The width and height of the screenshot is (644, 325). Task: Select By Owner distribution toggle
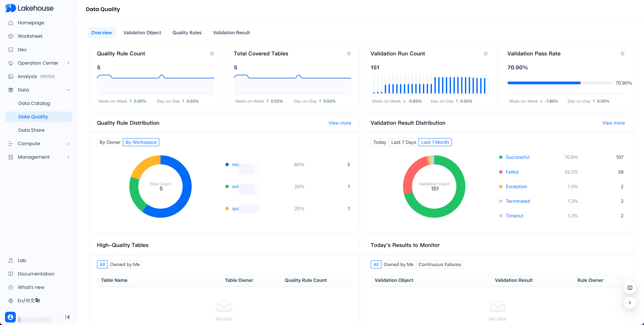click(x=110, y=142)
